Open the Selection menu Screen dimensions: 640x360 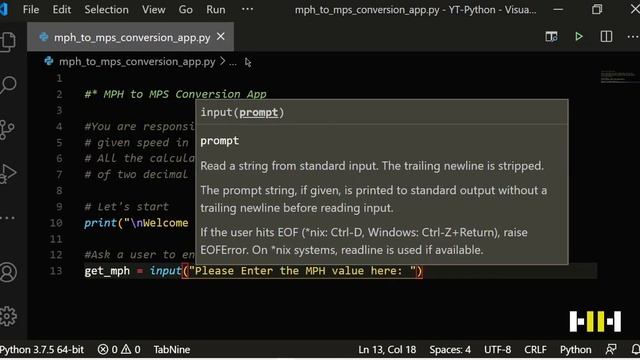[x=106, y=9]
